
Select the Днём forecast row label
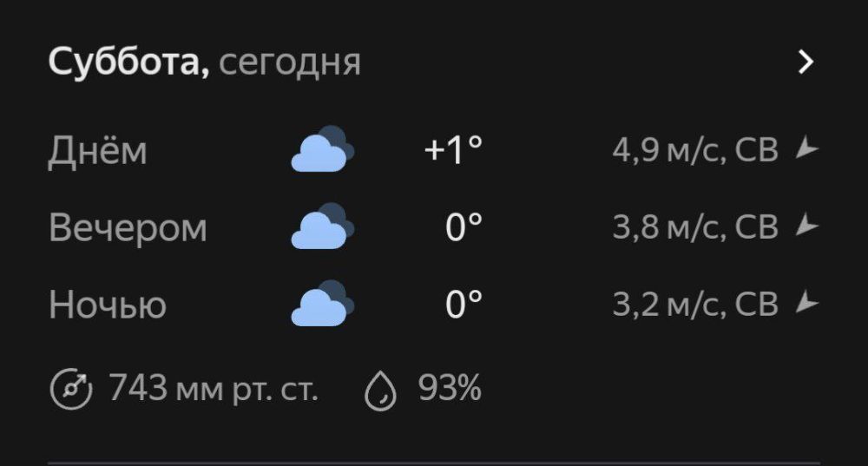pos(98,150)
